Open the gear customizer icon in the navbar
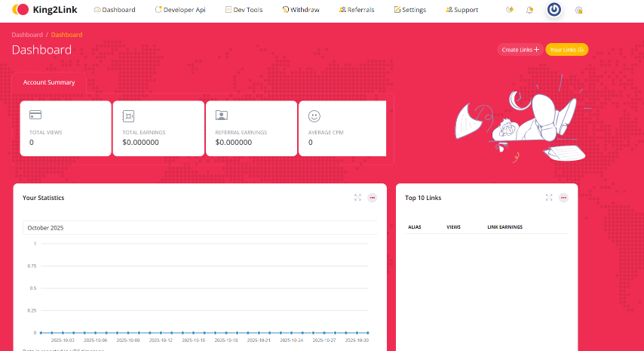 [578, 10]
